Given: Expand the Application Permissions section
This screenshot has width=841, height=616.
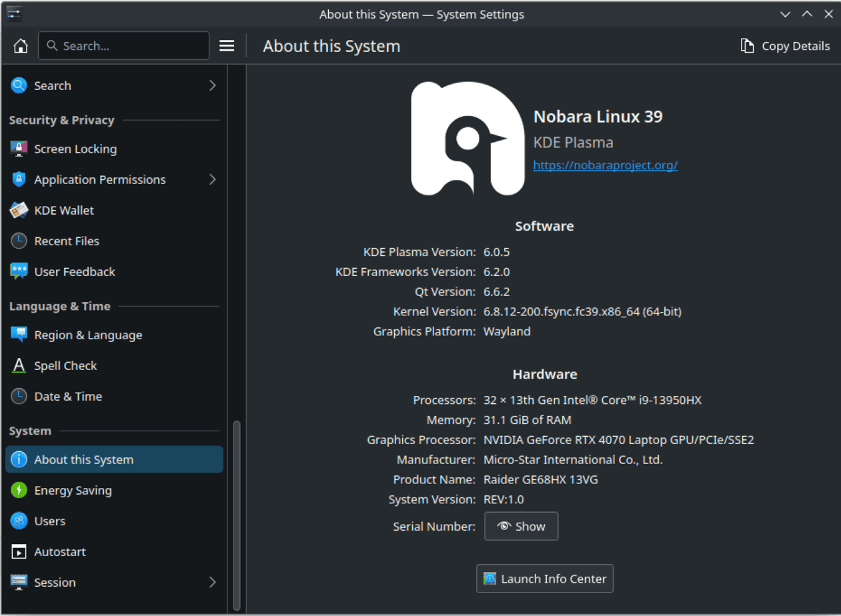Looking at the screenshot, I should click(211, 179).
